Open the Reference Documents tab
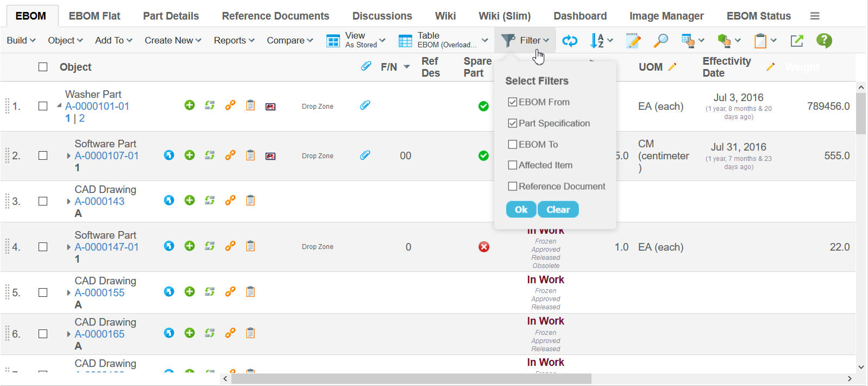The width and height of the screenshot is (868, 386). 275,16
